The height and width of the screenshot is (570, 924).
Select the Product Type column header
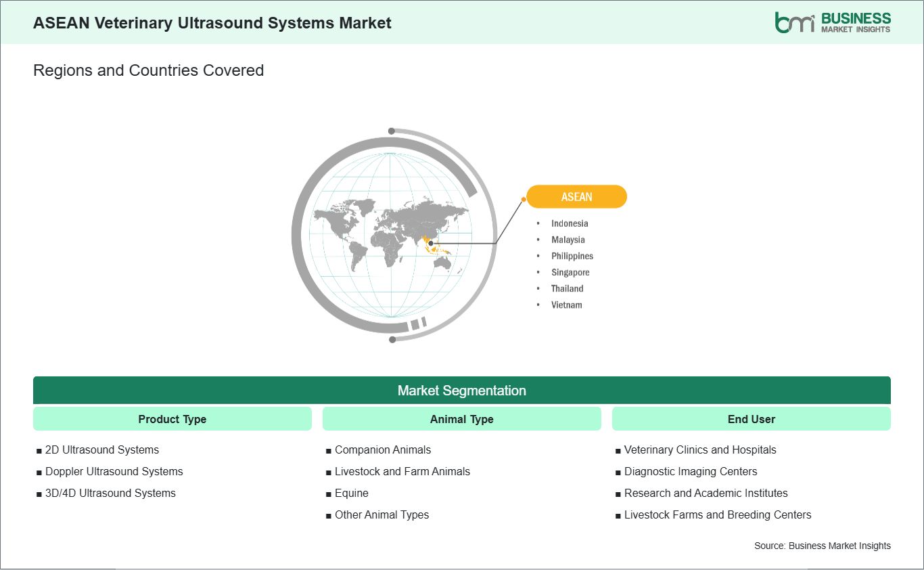pyautogui.click(x=172, y=419)
